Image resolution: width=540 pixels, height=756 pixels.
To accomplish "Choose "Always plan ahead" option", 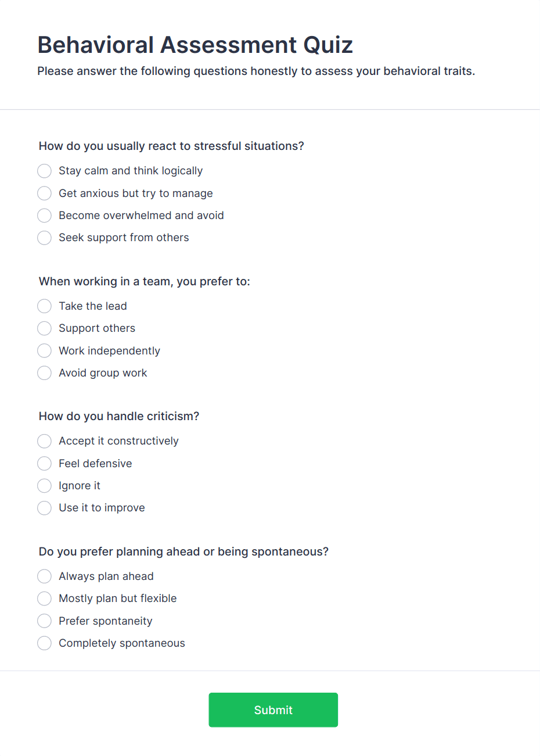I will tap(44, 576).
